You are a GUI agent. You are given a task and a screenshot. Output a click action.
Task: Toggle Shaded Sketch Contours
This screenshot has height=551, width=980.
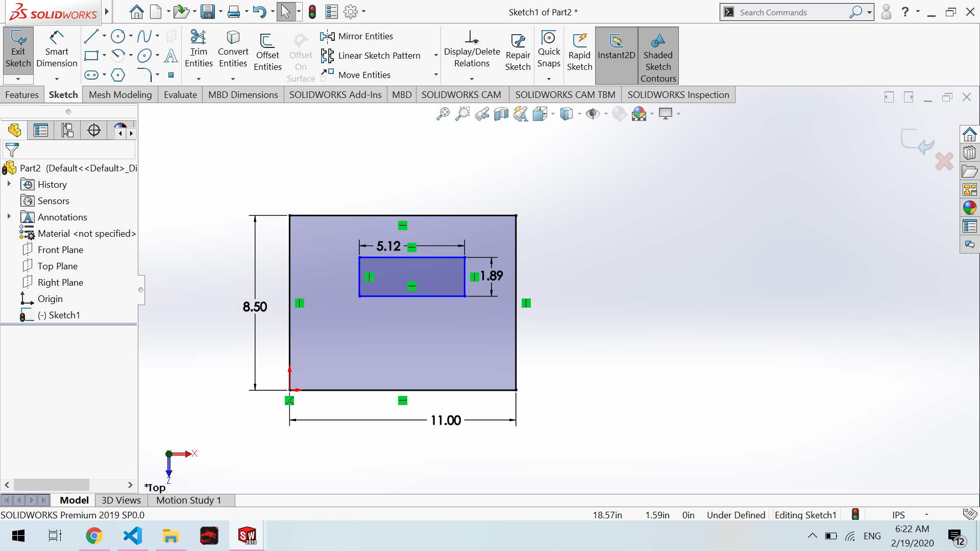(x=658, y=55)
